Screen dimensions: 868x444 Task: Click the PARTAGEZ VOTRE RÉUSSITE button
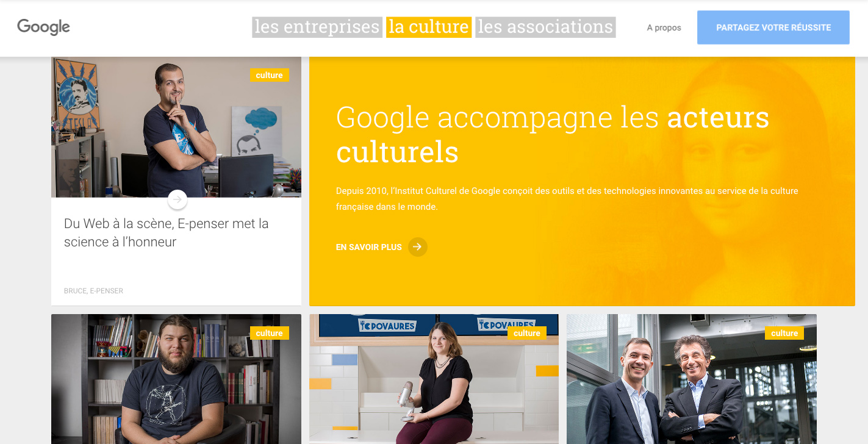[773, 27]
